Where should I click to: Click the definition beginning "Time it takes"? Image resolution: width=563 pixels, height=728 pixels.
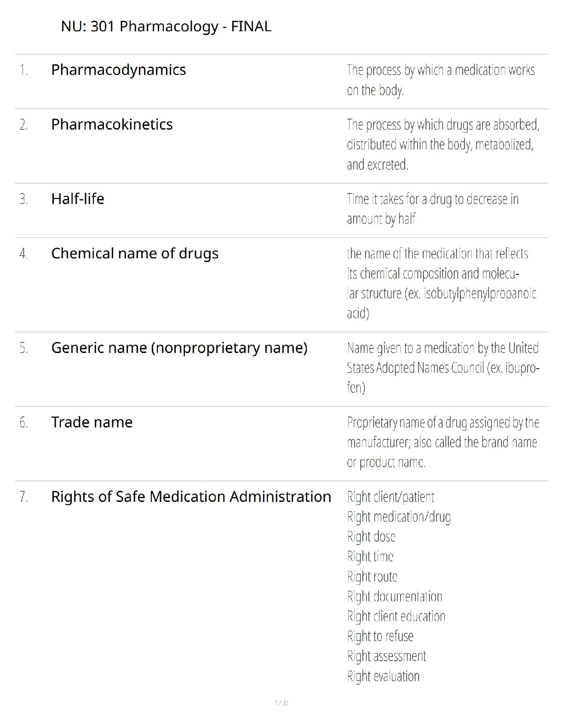click(432, 209)
